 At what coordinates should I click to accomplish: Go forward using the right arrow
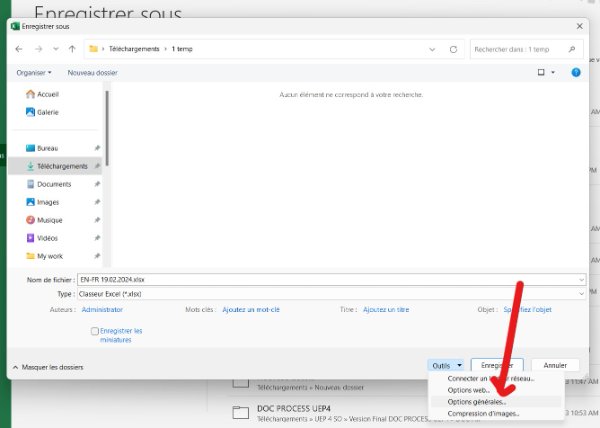point(38,49)
